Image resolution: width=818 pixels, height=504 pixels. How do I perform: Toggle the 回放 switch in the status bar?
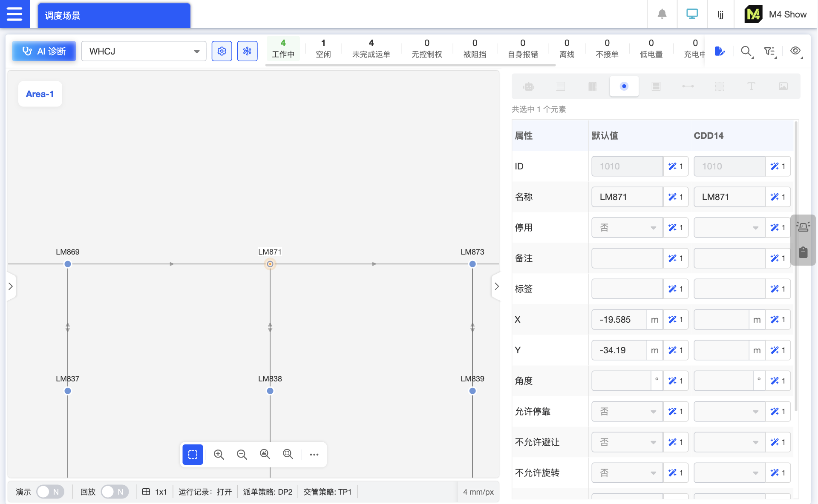[x=114, y=492]
